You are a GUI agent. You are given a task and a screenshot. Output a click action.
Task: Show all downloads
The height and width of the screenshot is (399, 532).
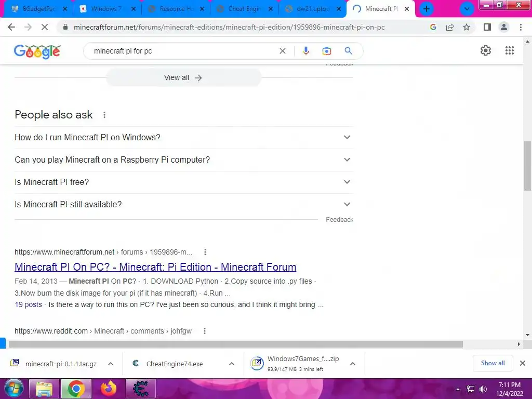[493, 363]
